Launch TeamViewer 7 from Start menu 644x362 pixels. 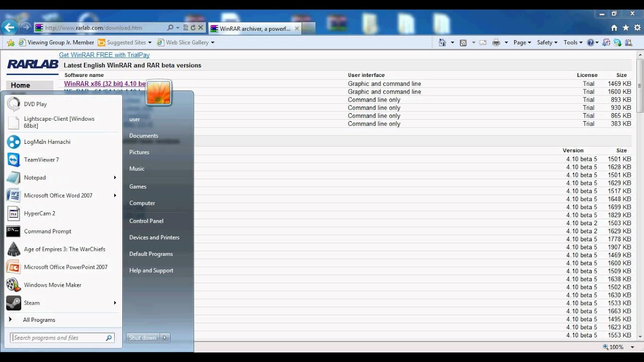pos(62,160)
